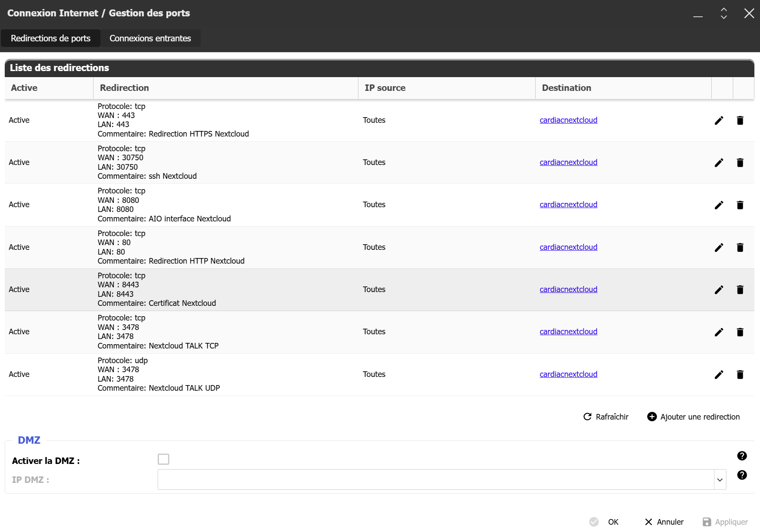Open cardiacnextcloud link for TALK TCP rule

pos(568,332)
